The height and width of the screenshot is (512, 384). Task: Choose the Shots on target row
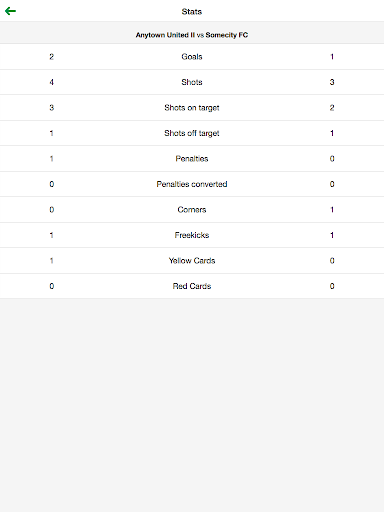(x=192, y=108)
